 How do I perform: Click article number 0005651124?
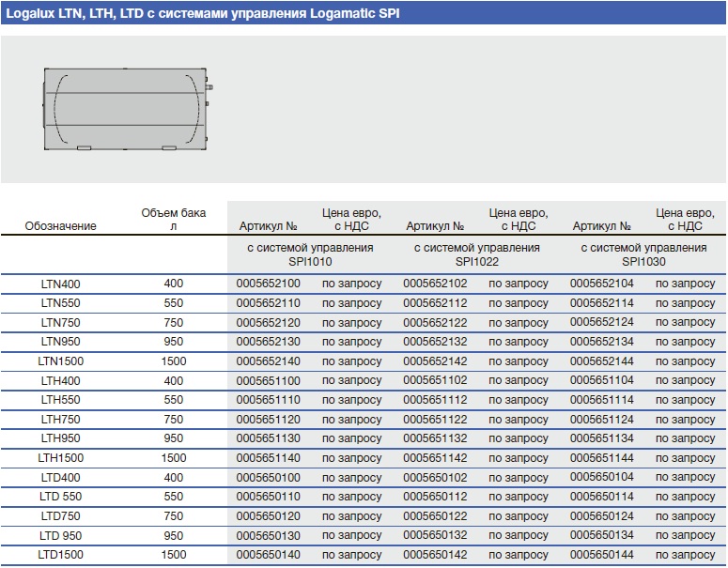tap(602, 419)
